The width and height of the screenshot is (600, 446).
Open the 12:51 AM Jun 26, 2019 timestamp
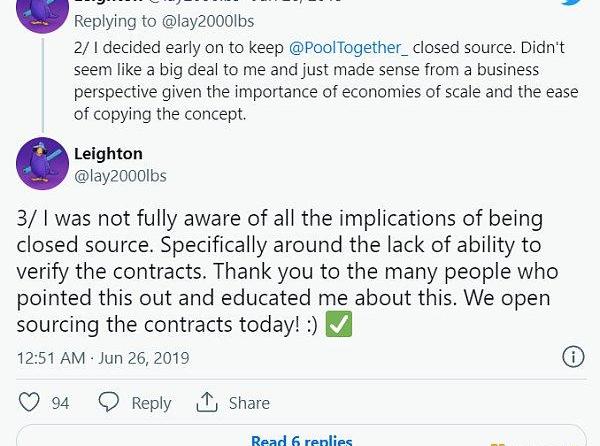pyautogui.click(x=103, y=357)
